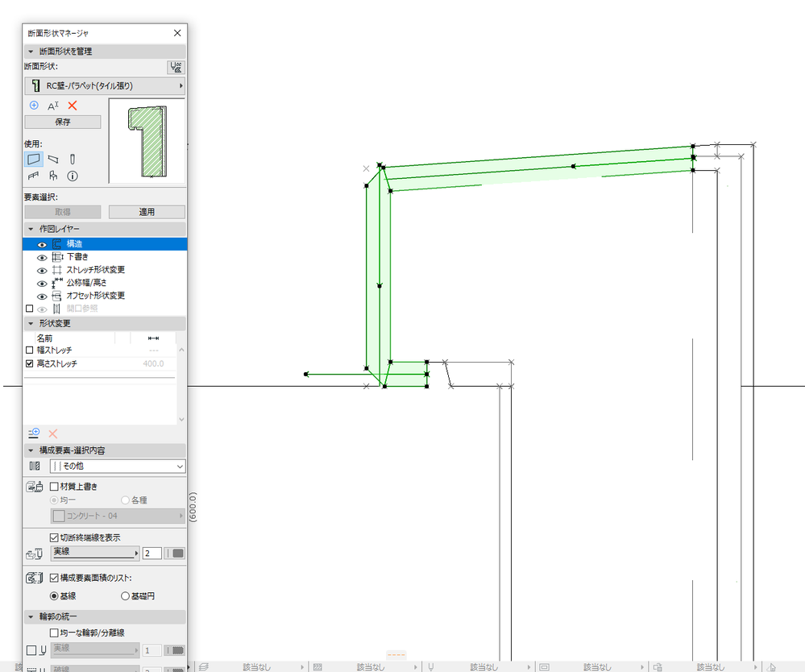This screenshot has width=805, height=672.
Task: Collapse the 構成要素-選択内容 section
Action: (31, 450)
